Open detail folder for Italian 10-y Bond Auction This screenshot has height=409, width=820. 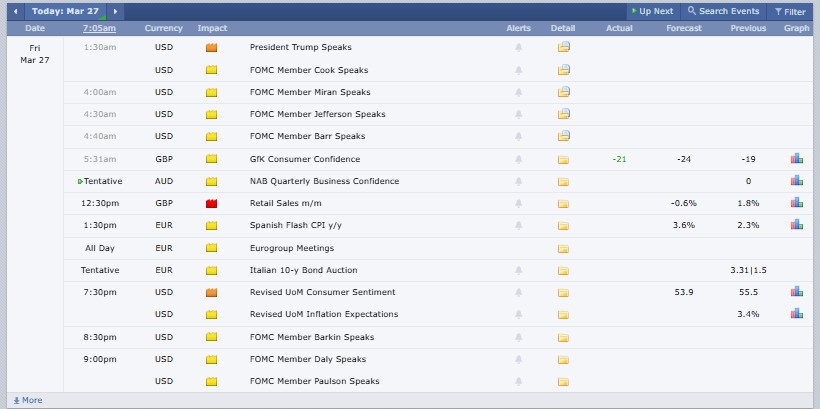[563, 270]
